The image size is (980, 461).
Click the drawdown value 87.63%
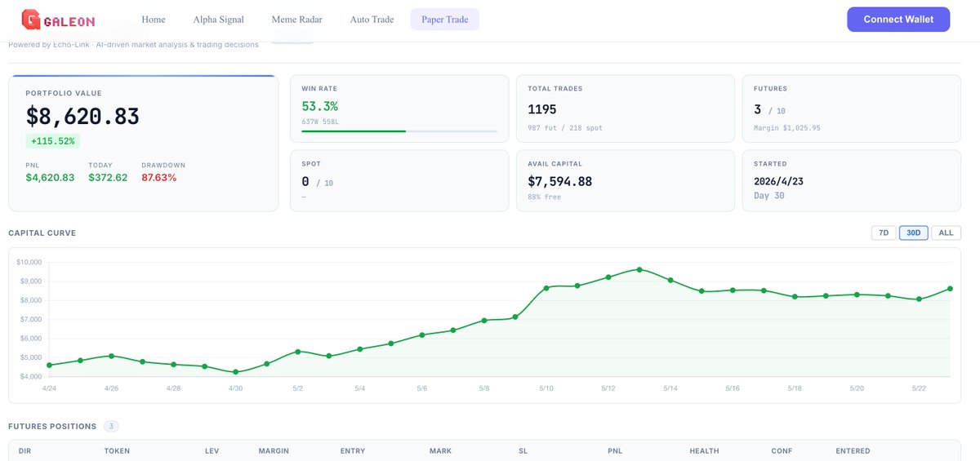coord(159,177)
